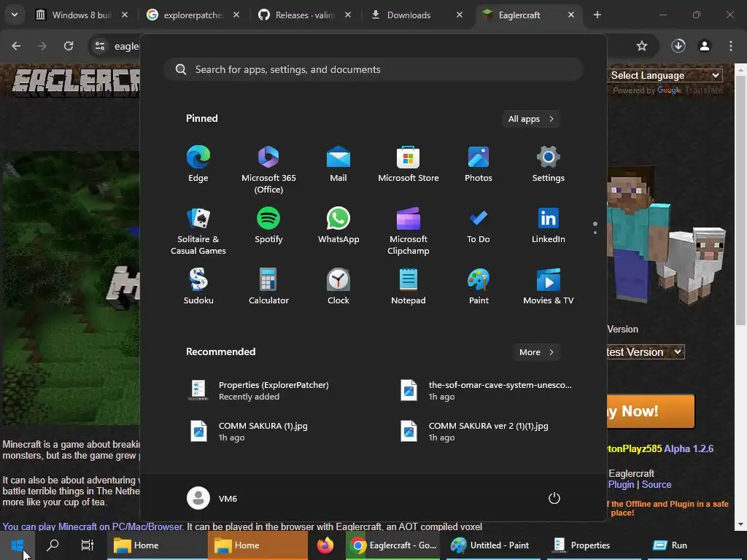This screenshot has height=560, width=747.
Task: Launch the Photos app
Action: 479,164
